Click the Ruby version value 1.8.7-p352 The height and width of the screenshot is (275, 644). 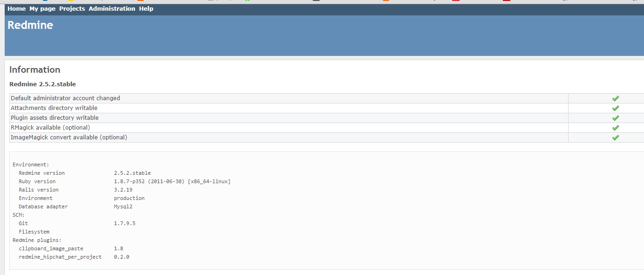point(172,181)
